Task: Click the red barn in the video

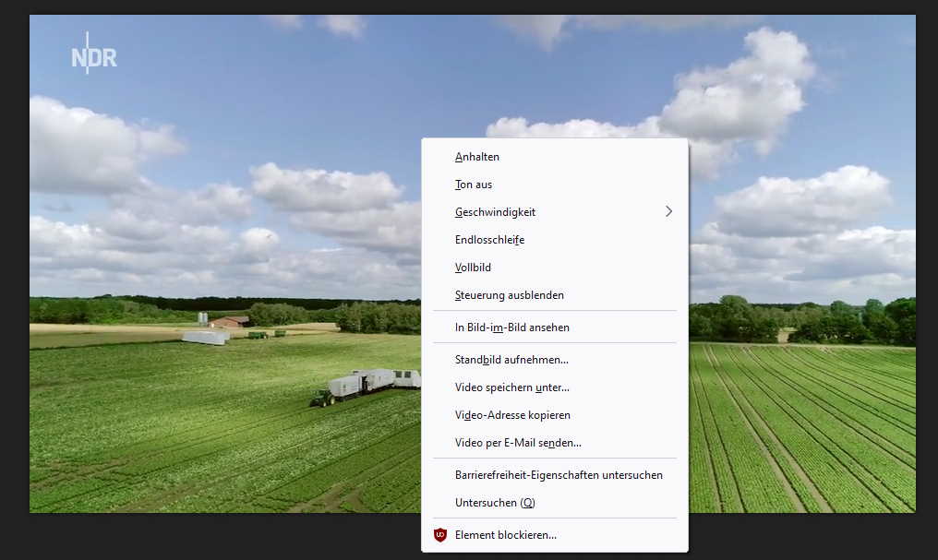Action: point(229,322)
